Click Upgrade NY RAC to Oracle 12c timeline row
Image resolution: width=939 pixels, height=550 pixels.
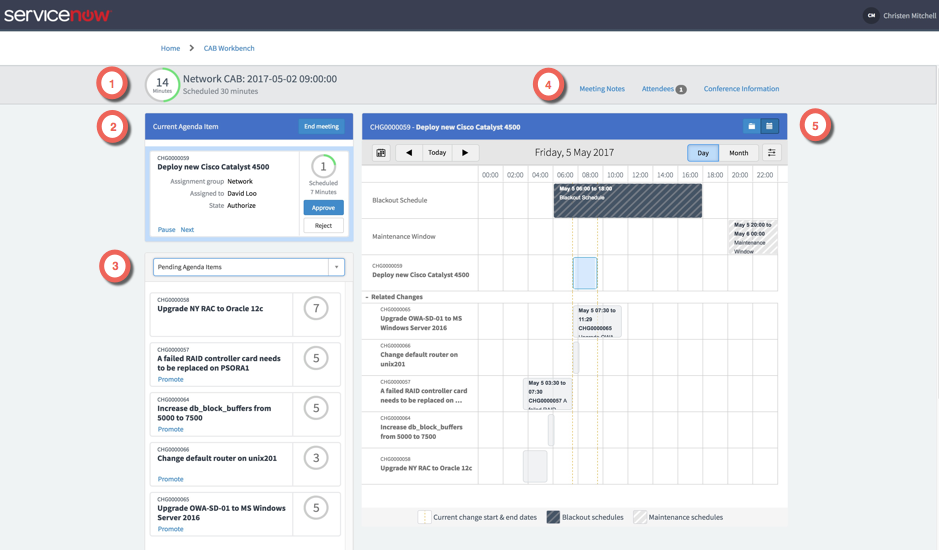pos(570,466)
